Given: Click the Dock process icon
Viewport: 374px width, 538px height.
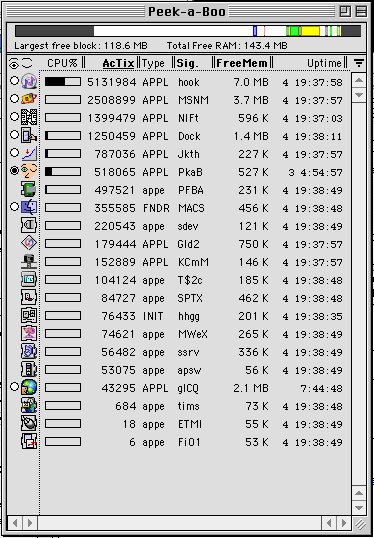Looking at the screenshot, I should (x=29, y=136).
